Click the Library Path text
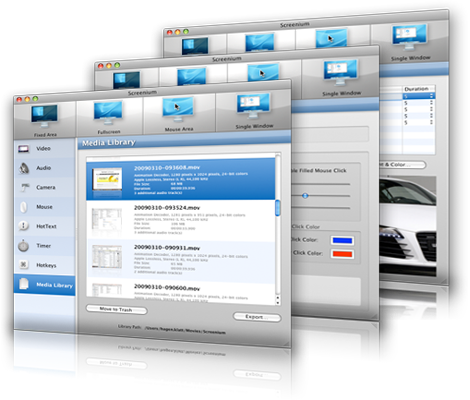This screenshot has width=470, height=400. click(171, 329)
